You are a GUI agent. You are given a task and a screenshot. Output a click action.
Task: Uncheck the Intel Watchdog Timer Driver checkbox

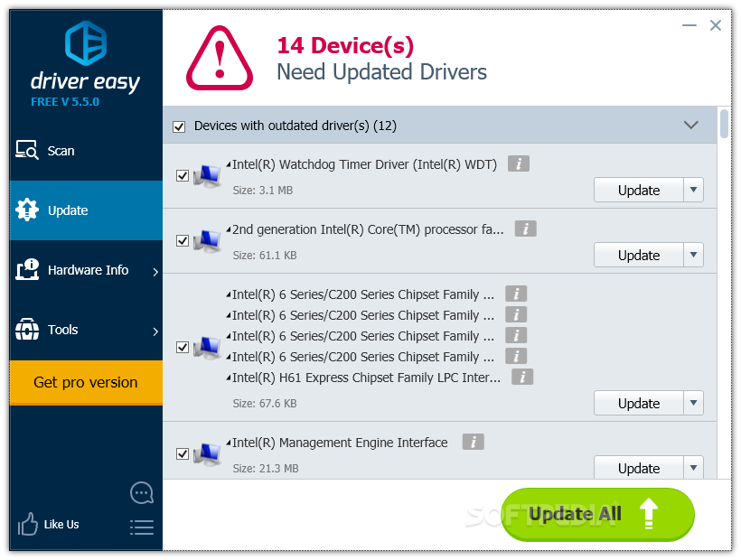pos(183,175)
